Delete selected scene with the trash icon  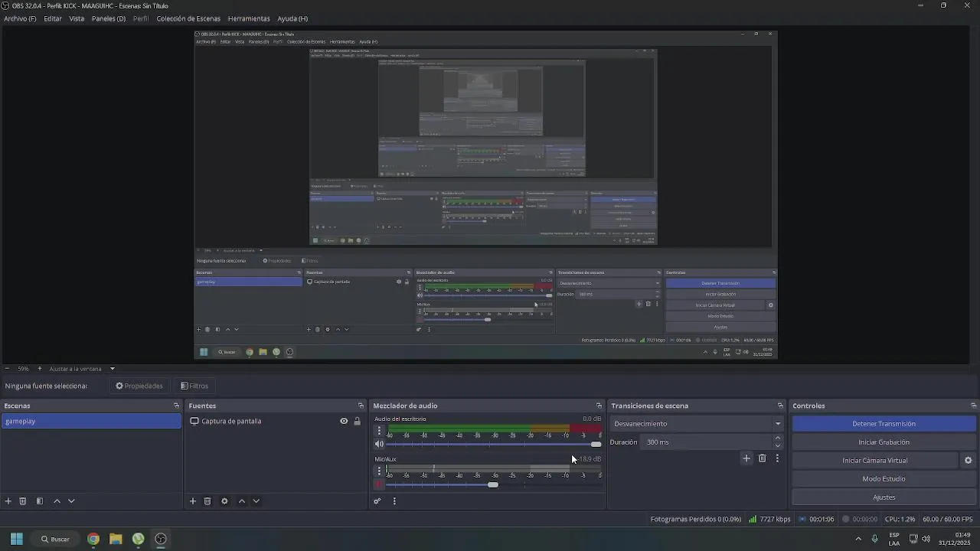[x=23, y=501]
